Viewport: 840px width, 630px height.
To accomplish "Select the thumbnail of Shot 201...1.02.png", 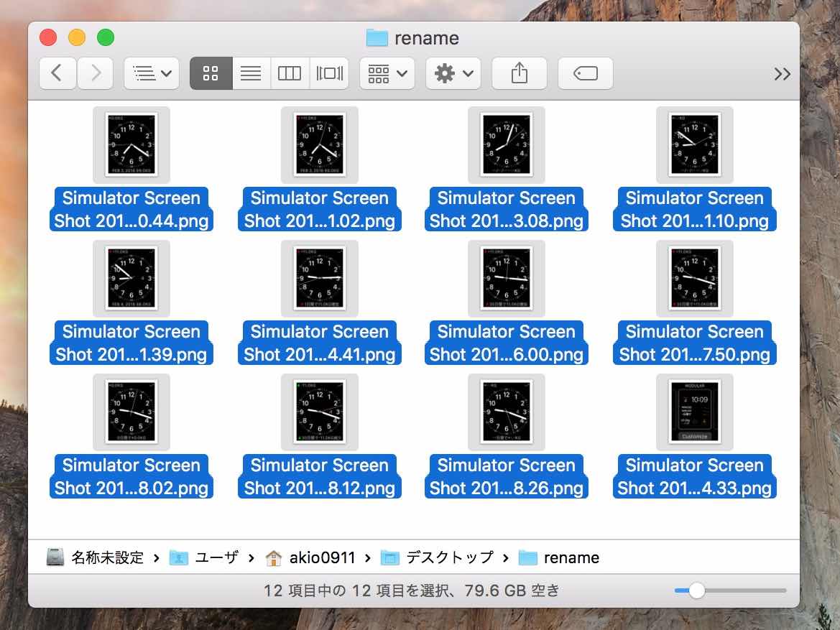I will (319, 144).
